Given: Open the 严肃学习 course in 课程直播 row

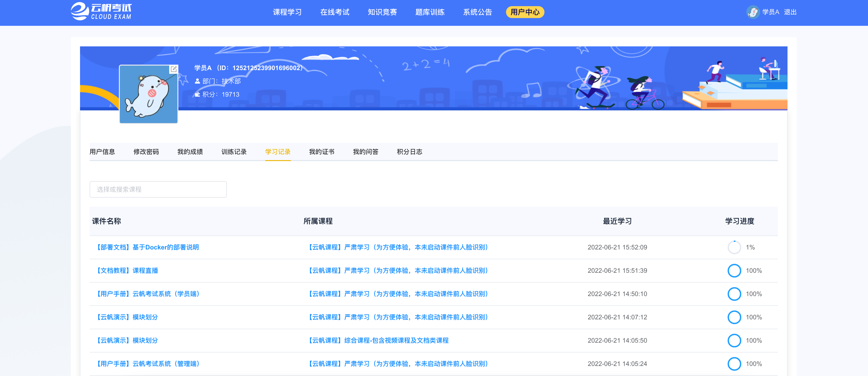Looking at the screenshot, I should (398, 271).
